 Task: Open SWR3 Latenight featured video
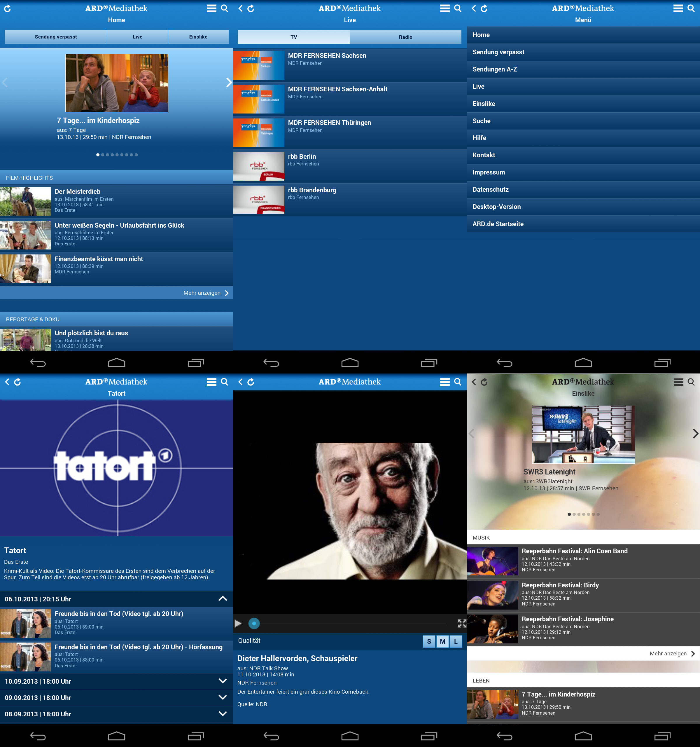[583, 434]
